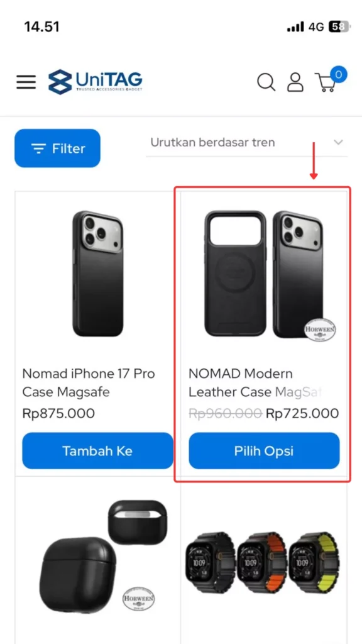362x644 pixels.
Task: Click the UniTAG logo
Action: [94, 82]
